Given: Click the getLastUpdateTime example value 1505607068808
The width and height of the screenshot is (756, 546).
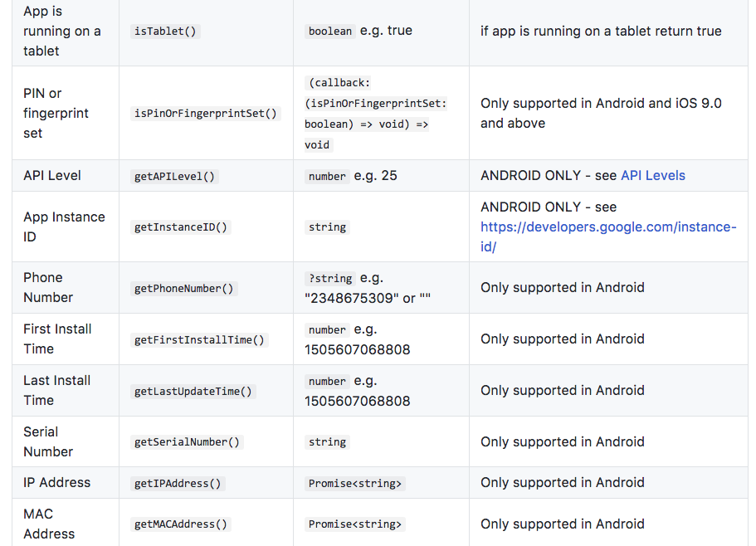Looking at the screenshot, I should coord(358,401).
